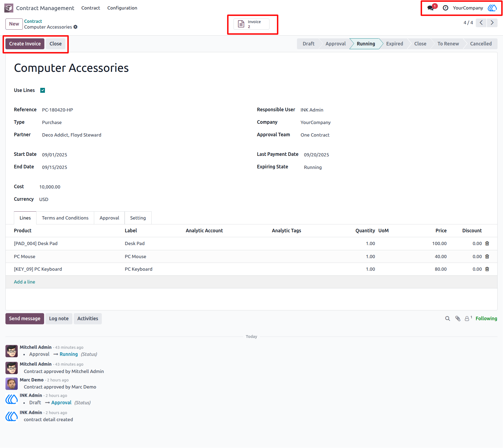The width and height of the screenshot is (503, 448).
Task: Open the user profile avatar icon
Action: pyautogui.click(x=492, y=8)
